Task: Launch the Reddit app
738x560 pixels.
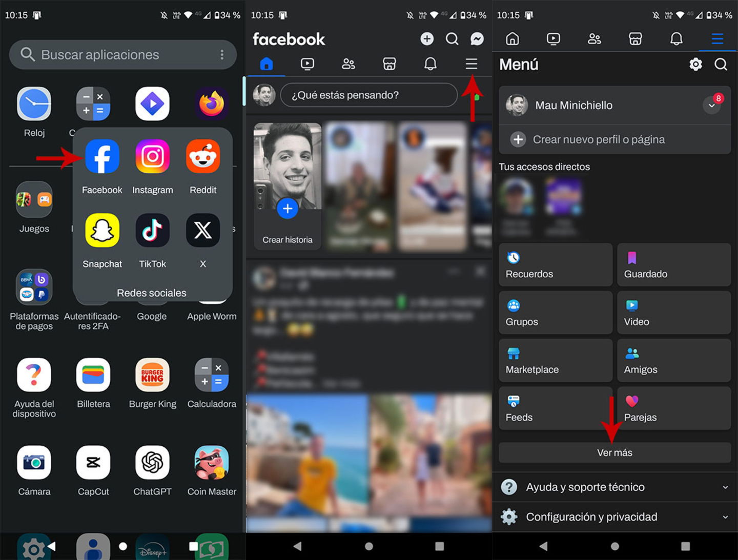Action: click(x=203, y=156)
